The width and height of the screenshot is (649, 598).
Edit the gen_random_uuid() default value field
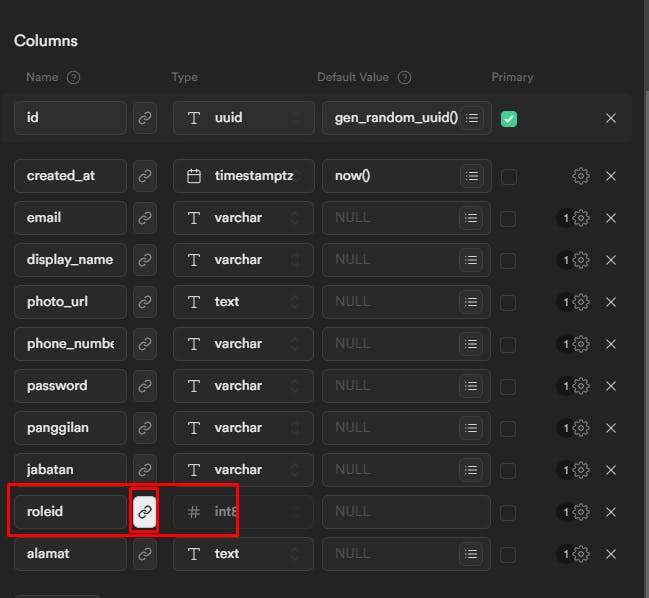pos(395,118)
